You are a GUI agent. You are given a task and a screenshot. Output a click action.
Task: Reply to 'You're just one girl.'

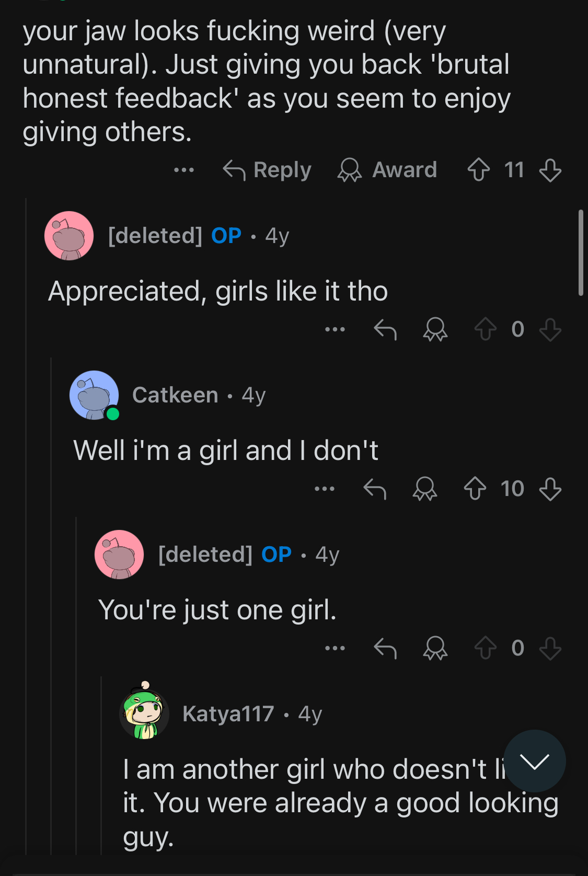click(385, 649)
